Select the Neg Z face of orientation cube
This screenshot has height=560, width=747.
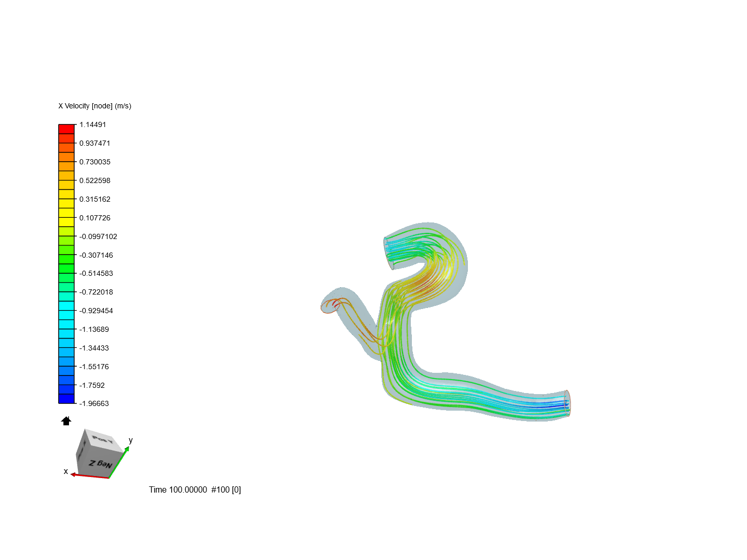pyautogui.click(x=100, y=463)
